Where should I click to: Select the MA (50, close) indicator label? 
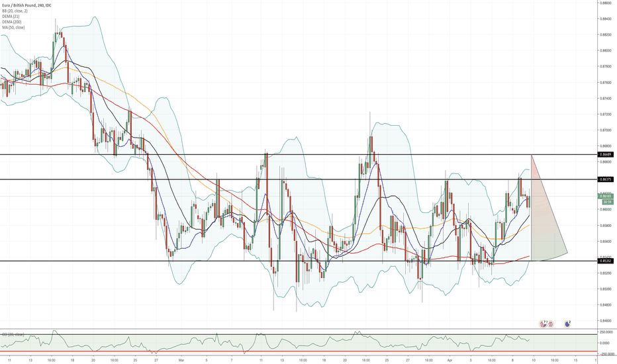(13, 28)
